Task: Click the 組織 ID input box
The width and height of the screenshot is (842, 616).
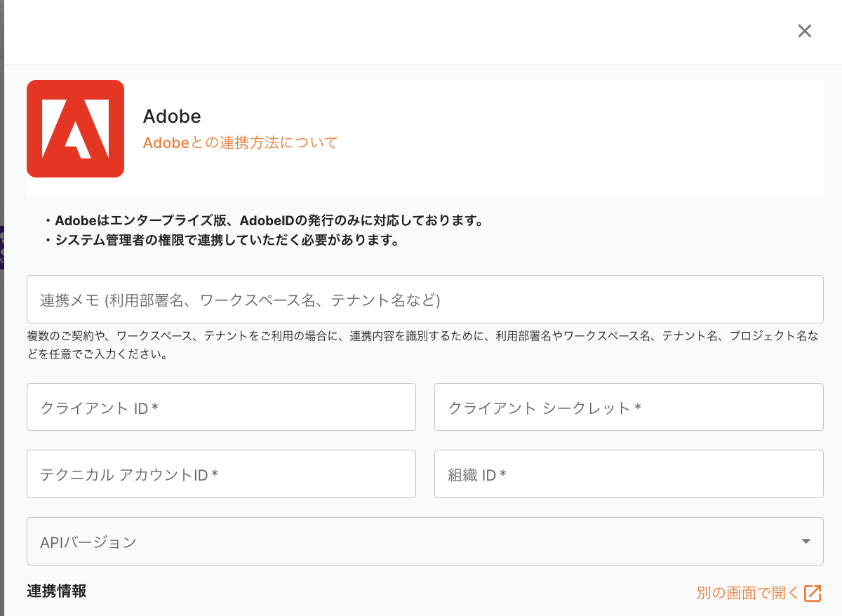Action: click(x=628, y=474)
